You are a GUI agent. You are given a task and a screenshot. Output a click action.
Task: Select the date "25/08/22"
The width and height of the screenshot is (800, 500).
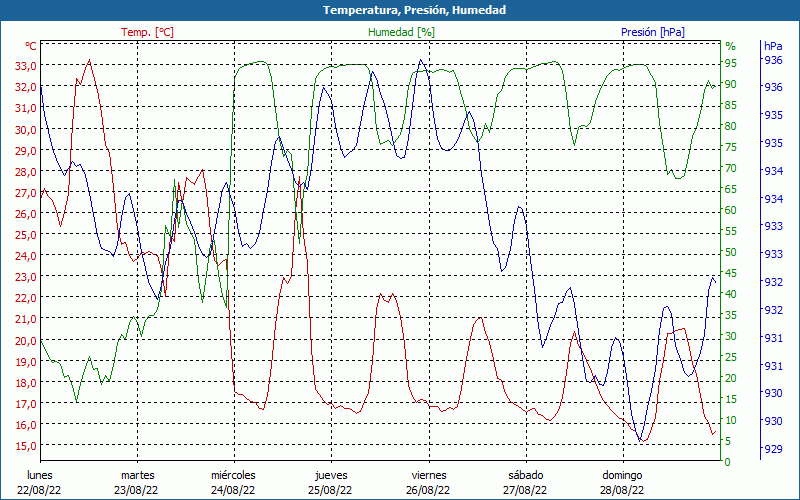click(330, 490)
